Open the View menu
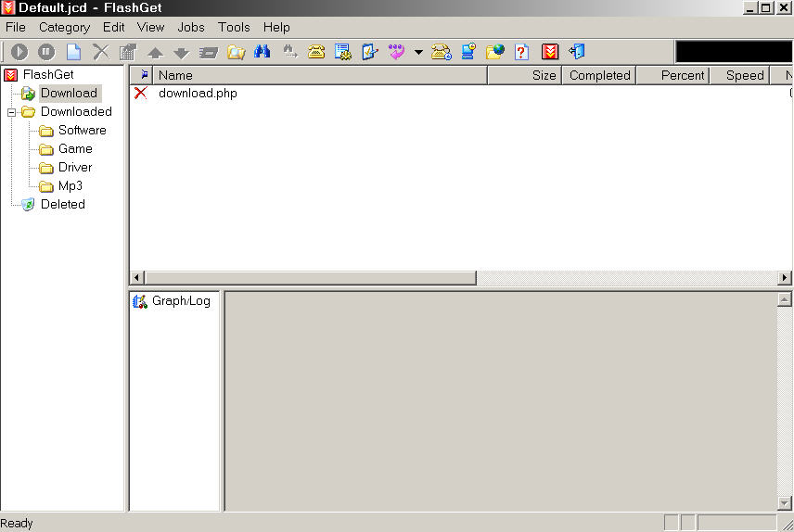The image size is (794, 532). 150,27
